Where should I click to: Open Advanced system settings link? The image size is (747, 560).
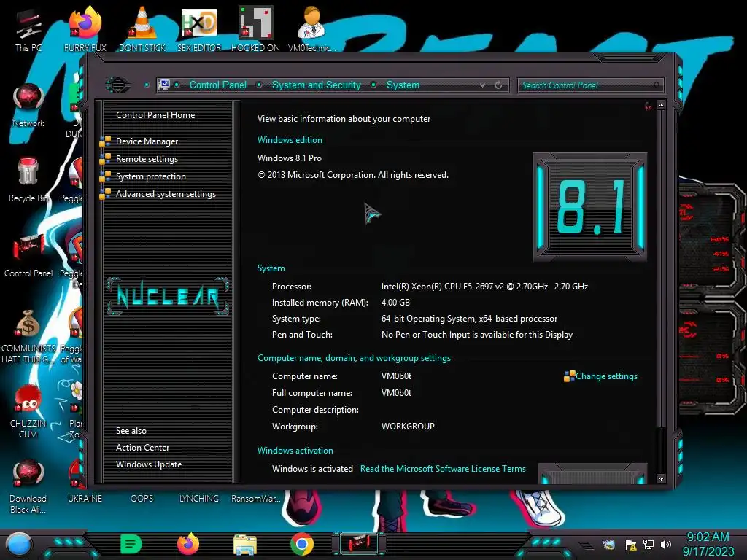(166, 194)
